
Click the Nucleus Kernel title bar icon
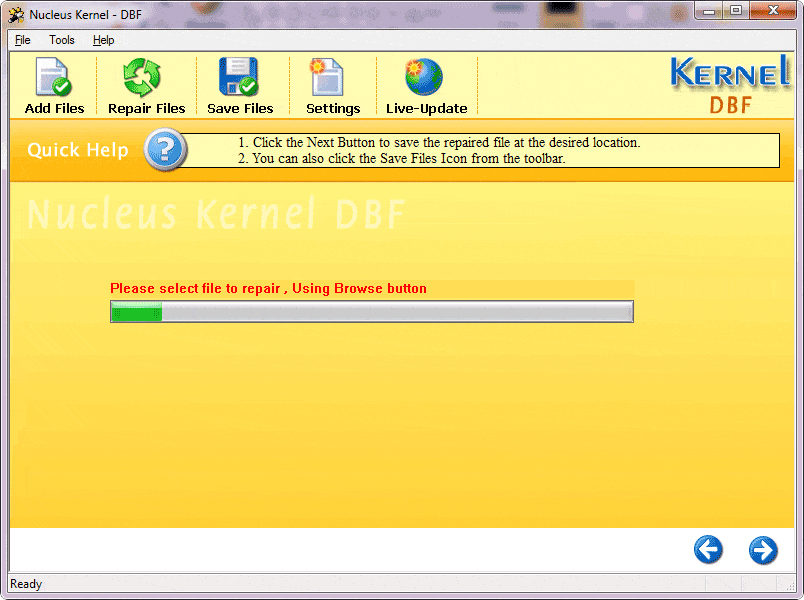tap(16, 14)
